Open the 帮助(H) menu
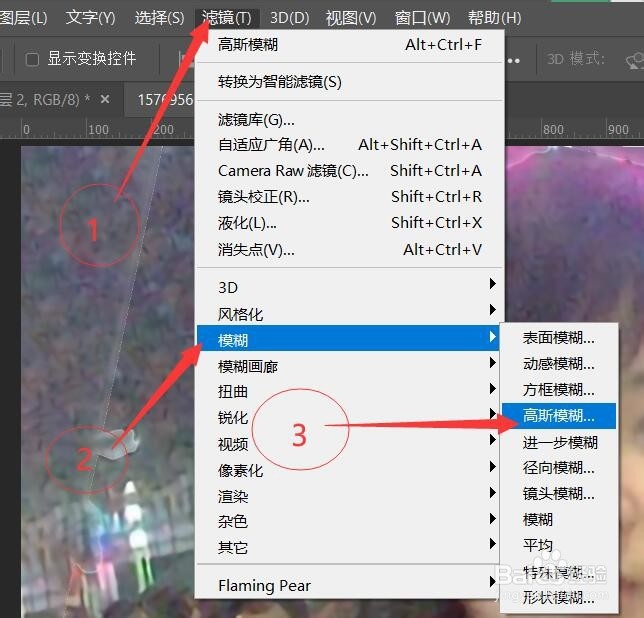Screen dimensions: 644x618 (494, 18)
